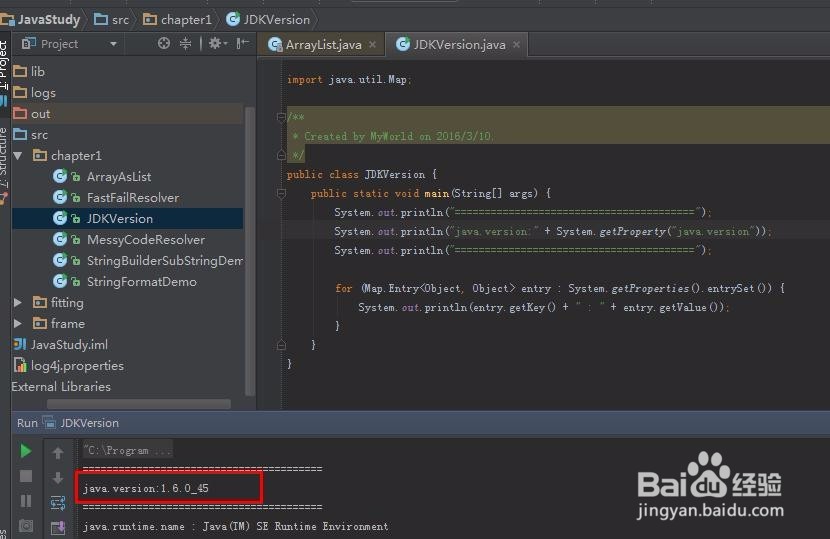The image size is (830, 539).
Task: Collapse the main method fold marker
Action: 281,193
